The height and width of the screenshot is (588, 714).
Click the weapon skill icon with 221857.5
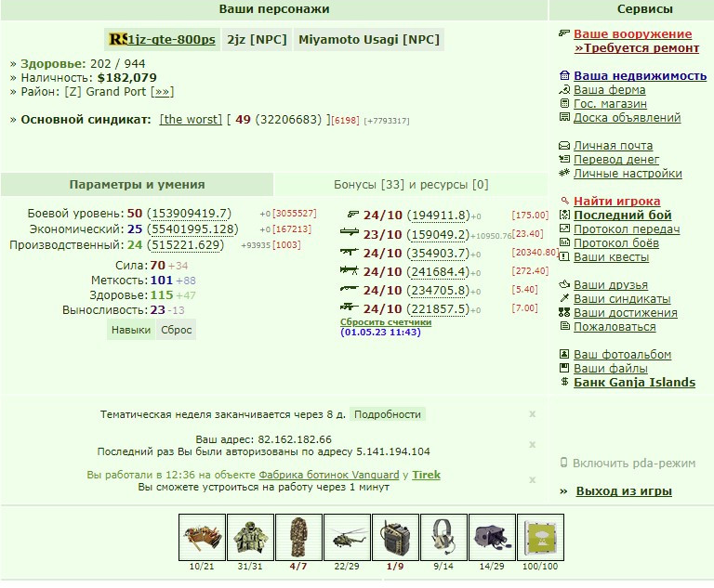point(350,307)
